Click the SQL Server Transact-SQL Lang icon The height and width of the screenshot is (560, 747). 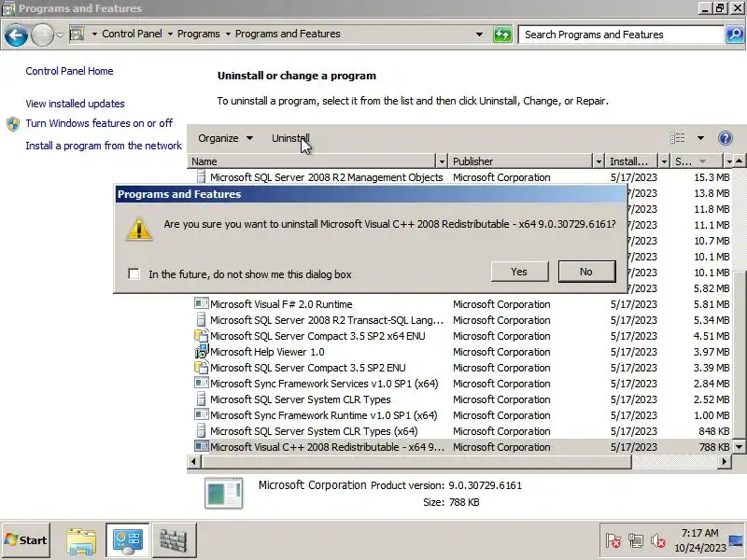point(201,320)
